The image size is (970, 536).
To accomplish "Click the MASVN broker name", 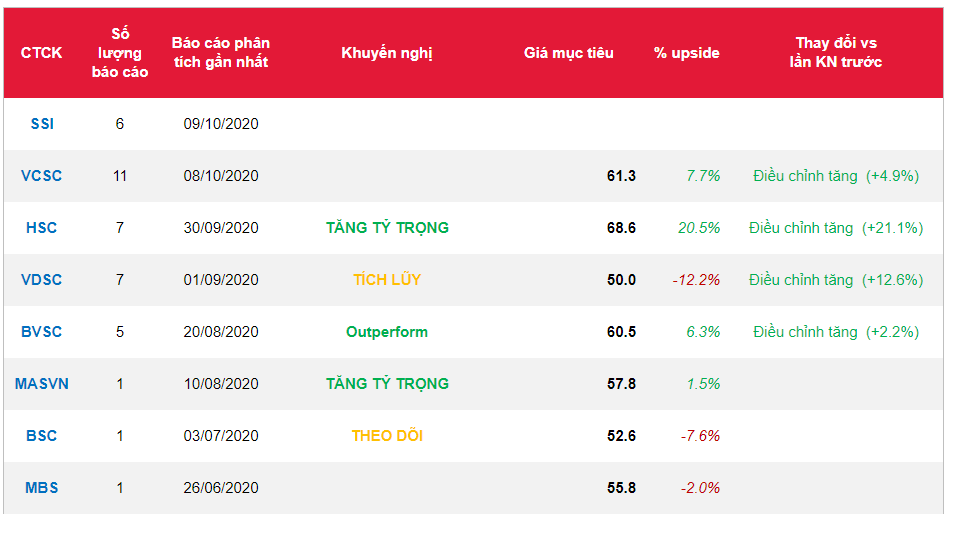I will coord(42,384).
